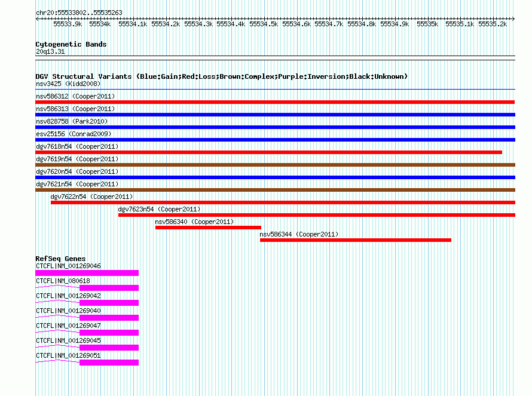Click the 55534.4k ruler tick label
Viewport: 532px width, 396px height.
231,24
